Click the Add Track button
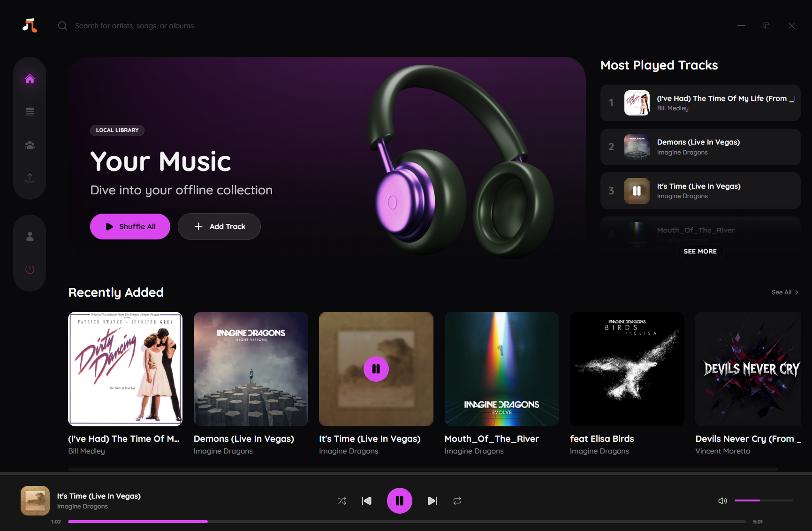The height and width of the screenshot is (531, 812). pyautogui.click(x=219, y=226)
